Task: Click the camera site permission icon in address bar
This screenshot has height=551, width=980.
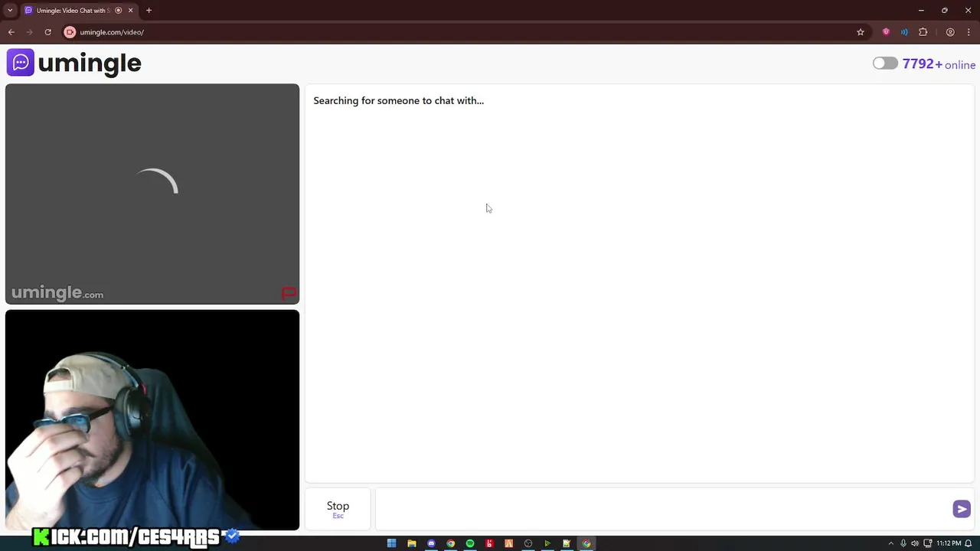Action: click(70, 32)
